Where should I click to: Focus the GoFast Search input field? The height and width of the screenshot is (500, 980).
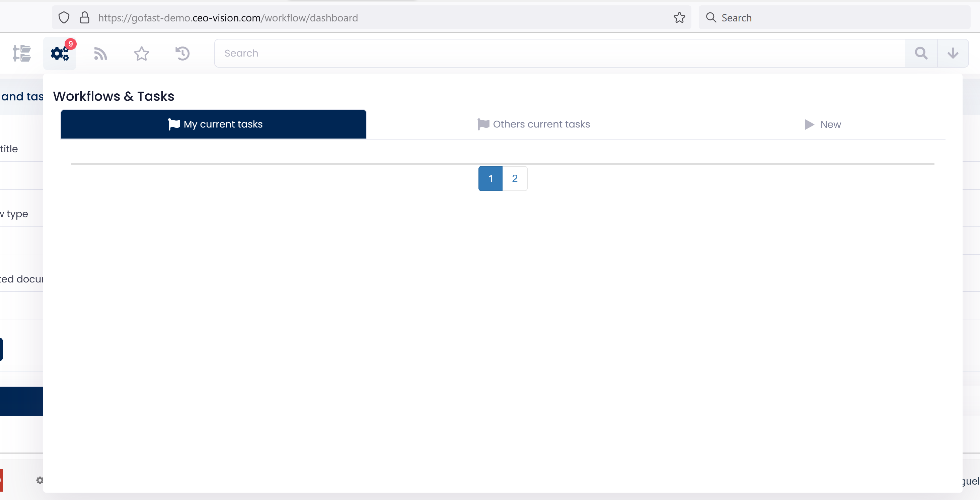pos(559,53)
